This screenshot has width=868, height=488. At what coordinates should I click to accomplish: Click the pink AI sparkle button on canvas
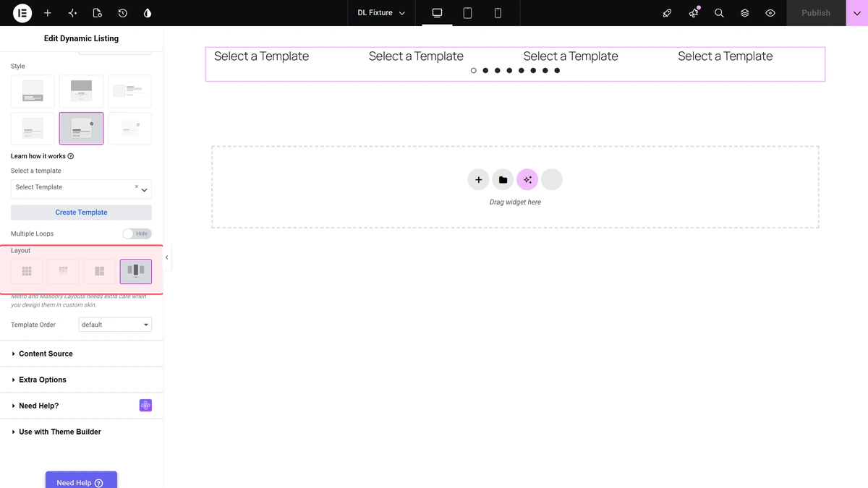[527, 180]
